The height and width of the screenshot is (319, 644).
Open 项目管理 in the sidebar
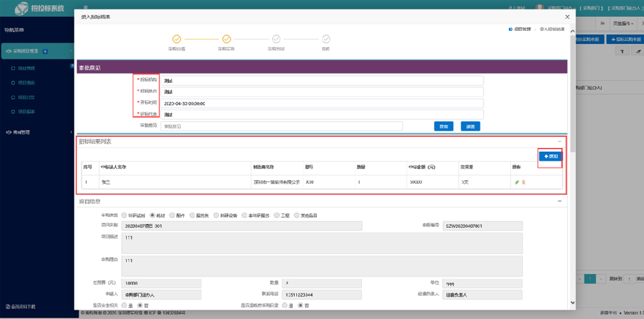(26, 68)
